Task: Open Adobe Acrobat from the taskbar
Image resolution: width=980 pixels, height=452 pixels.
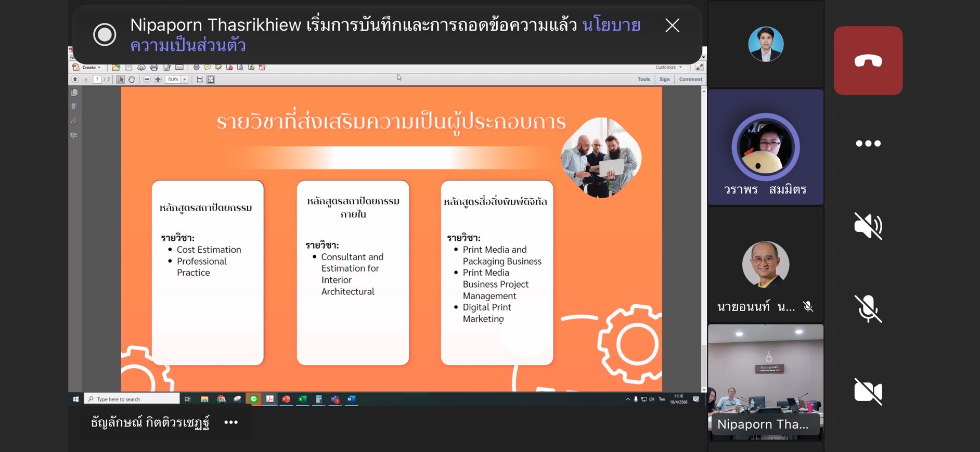Action: 270,399
